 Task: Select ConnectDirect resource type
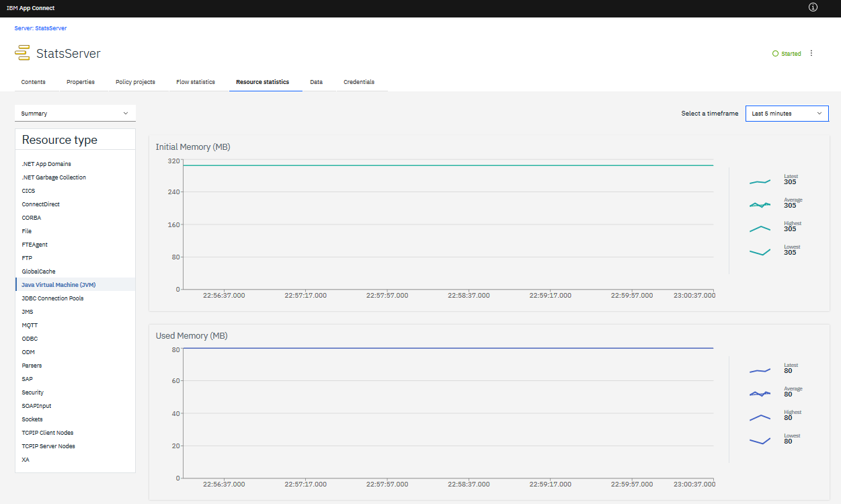pos(75,204)
